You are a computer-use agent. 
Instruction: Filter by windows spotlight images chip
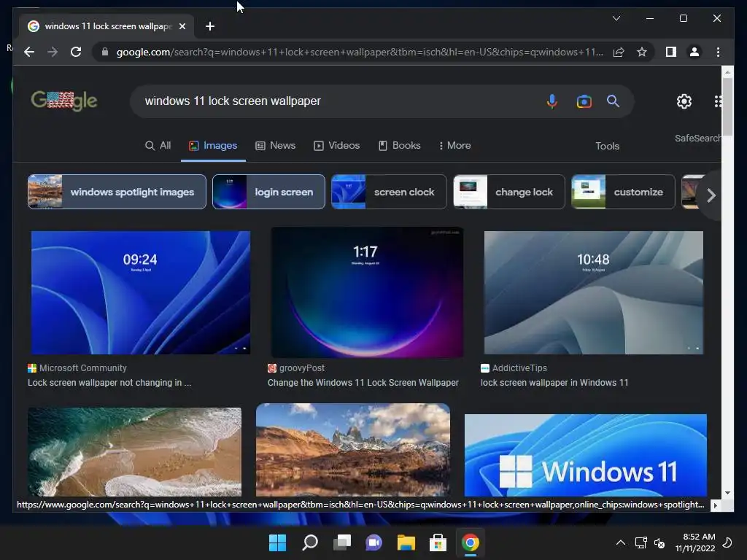[x=117, y=192]
